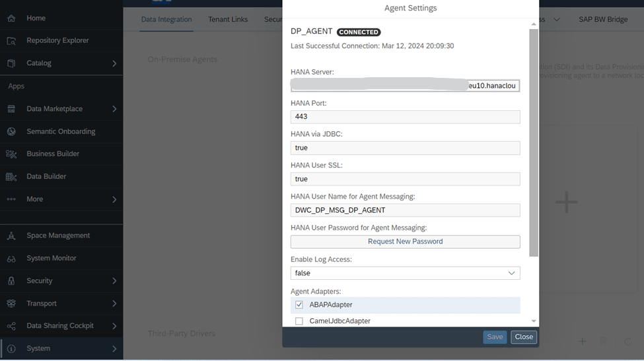The width and height of the screenshot is (644, 361).
Task: Expand the Transport submenu chevron
Action: tap(114, 304)
